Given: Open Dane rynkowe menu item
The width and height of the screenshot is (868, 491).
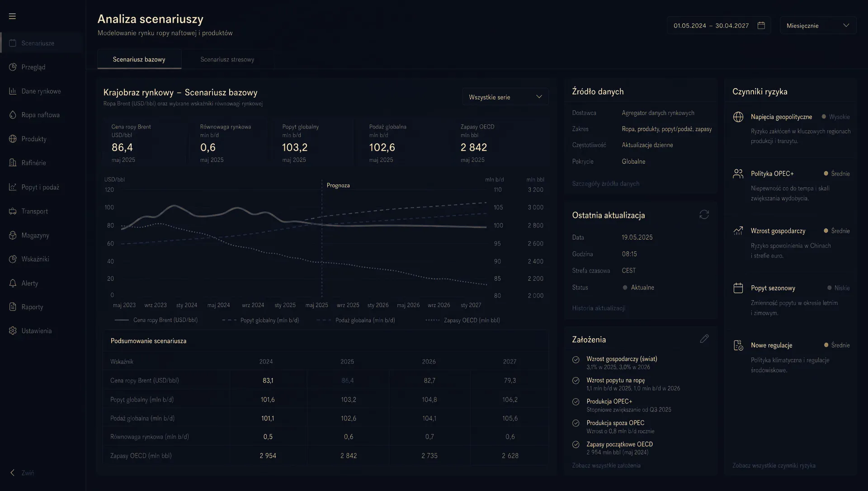Looking at the screenshot, I should coord(43,91).
